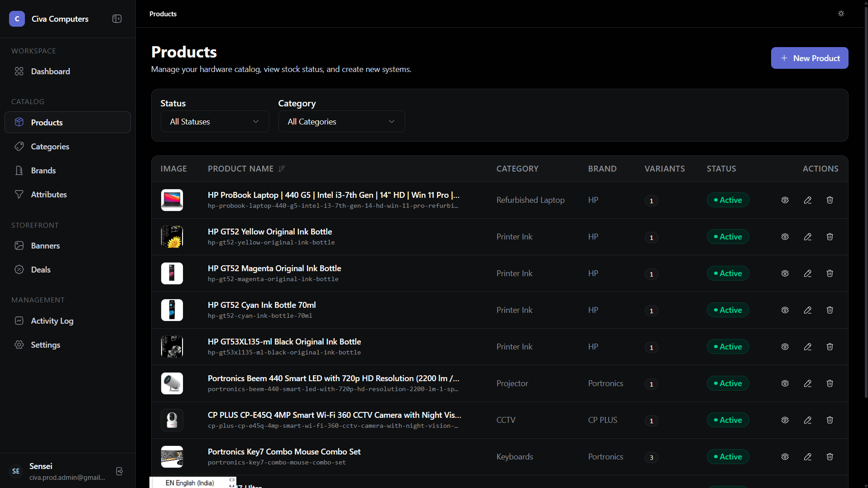Open HP GT52 Yellow Original Ink Bottle name
868x488 pixels.
point(270,232)
